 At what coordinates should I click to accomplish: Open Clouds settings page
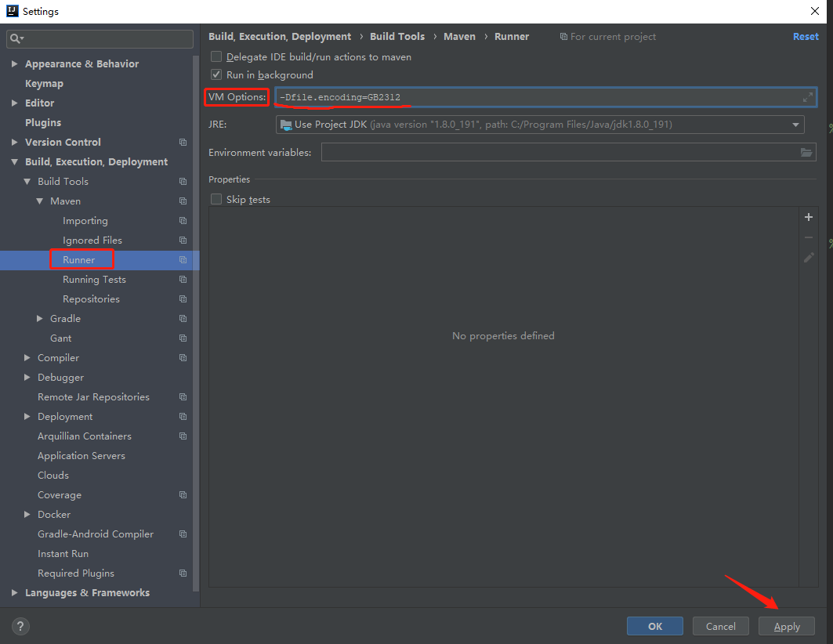53,476
